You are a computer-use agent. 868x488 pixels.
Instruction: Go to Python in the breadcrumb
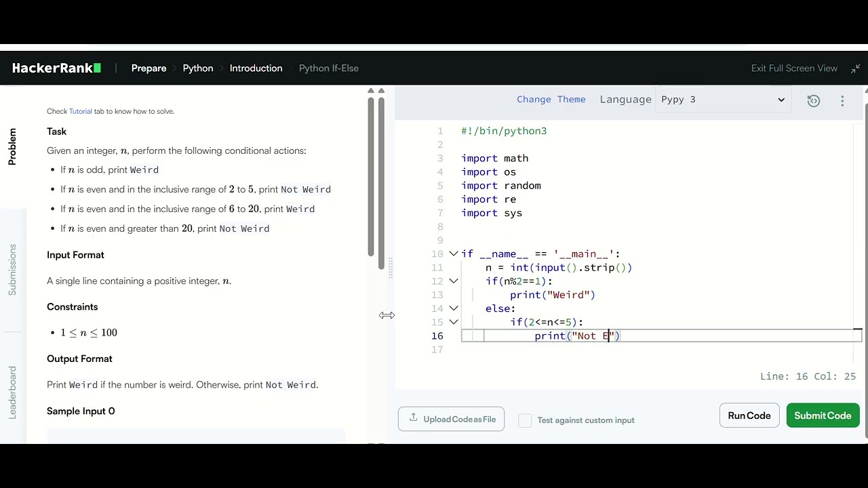[x=198, y=68]
